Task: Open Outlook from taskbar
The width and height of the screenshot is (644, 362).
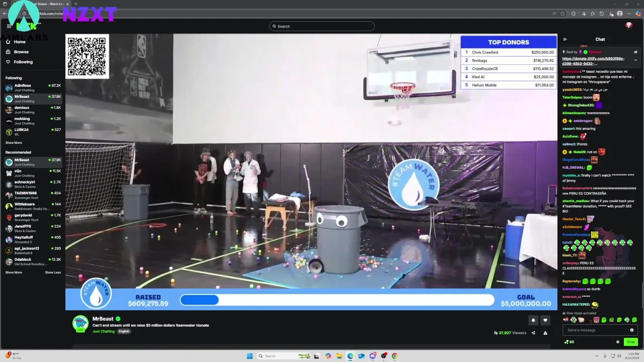Action: pos(361,356)
